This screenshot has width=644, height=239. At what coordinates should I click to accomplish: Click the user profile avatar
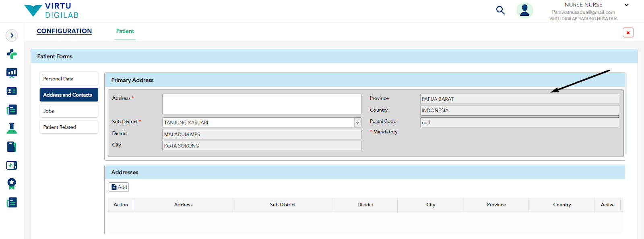(525, 10)
